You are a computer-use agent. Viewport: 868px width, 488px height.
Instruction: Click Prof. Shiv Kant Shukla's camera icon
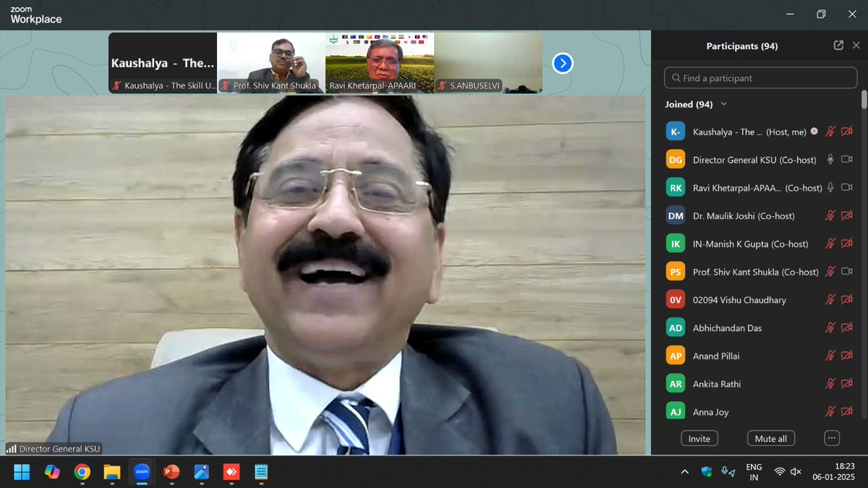click(x=847, y=271)
